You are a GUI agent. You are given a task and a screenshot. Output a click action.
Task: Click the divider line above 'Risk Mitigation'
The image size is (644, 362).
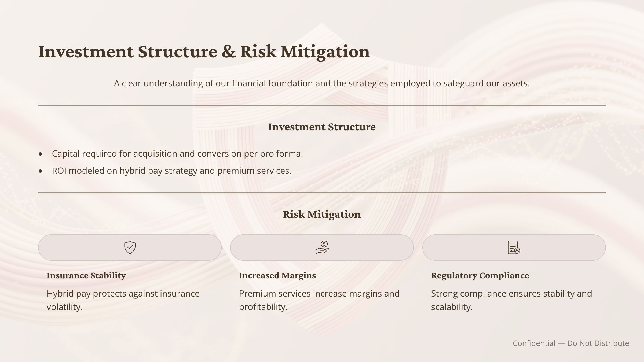coord(322,193)
